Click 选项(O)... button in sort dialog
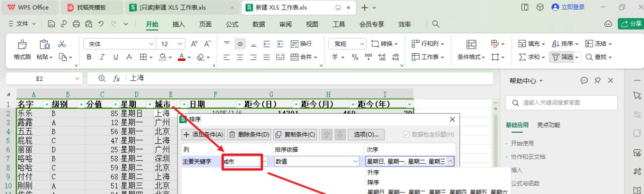The image size is (644, 194). pyautogui.click(x=366, y=135)
